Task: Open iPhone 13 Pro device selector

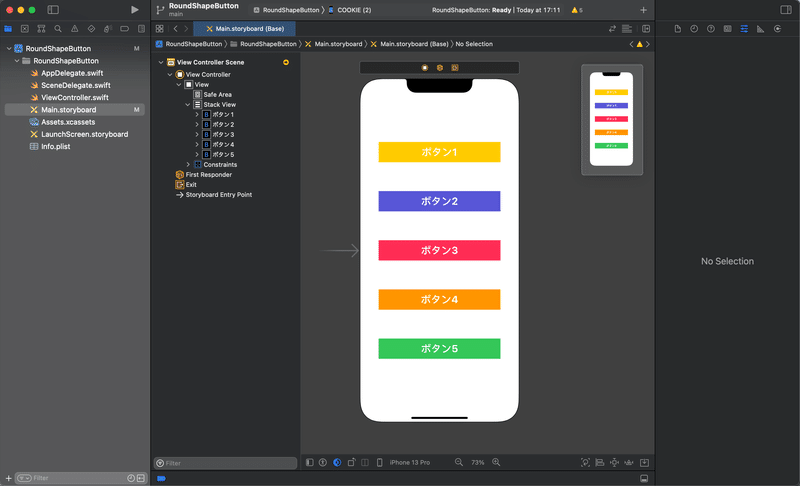Action: click(410, 463)
